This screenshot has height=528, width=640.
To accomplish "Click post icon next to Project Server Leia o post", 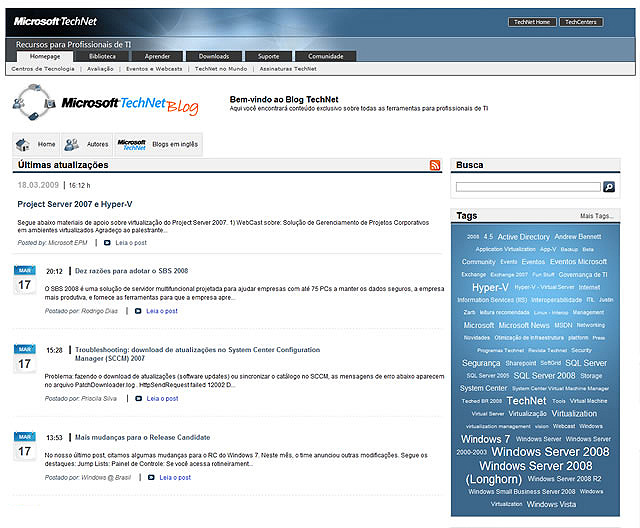I will coord(107,243).
